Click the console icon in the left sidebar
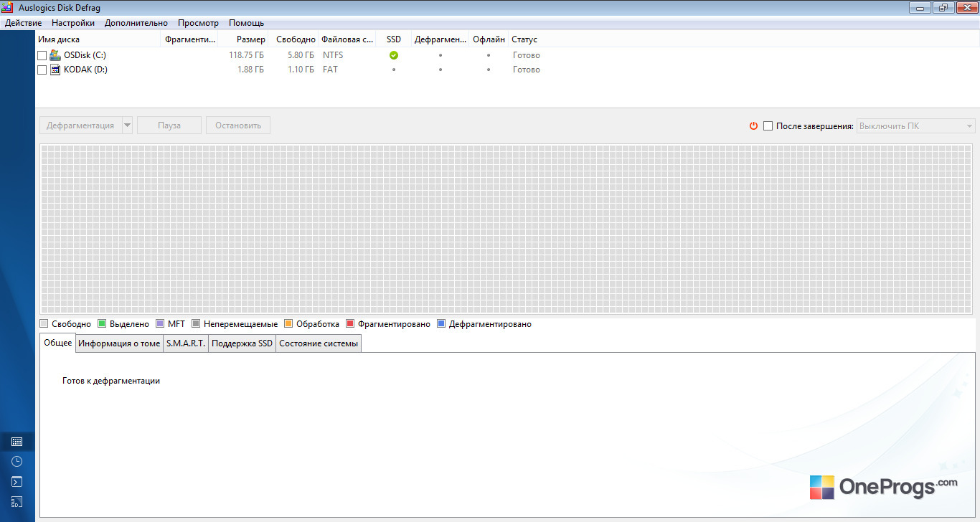 click(17, 482)
